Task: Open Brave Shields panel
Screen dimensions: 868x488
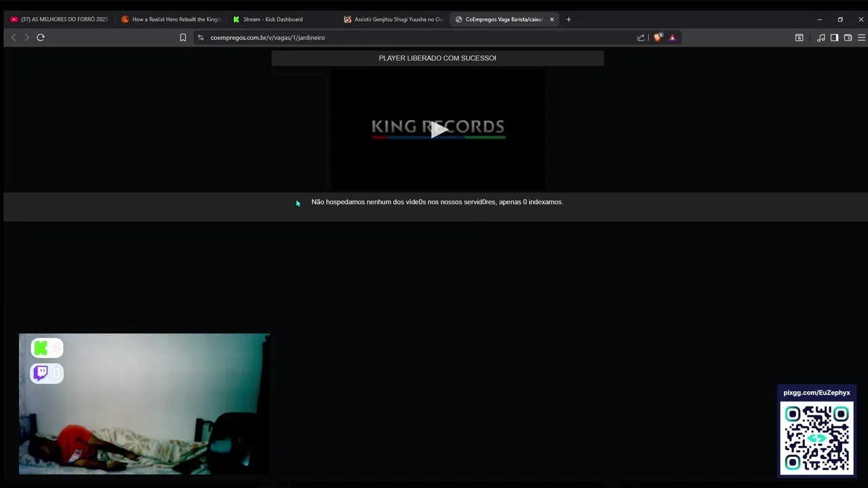Action: click(x=657, y=37)
